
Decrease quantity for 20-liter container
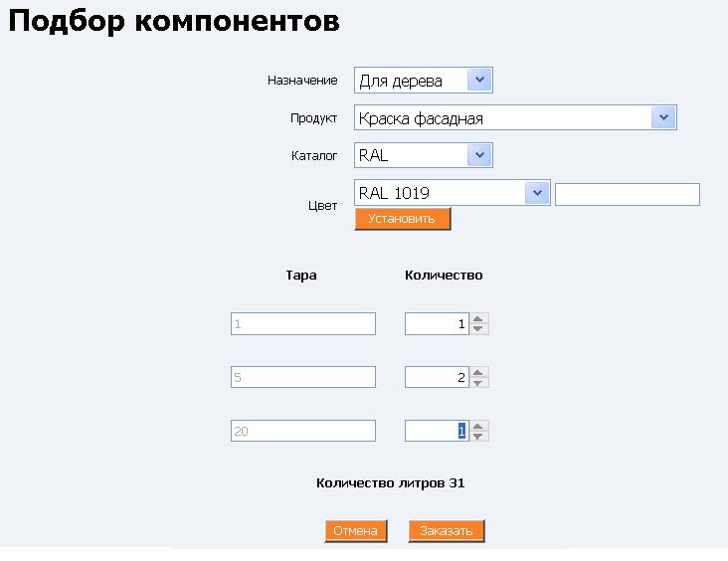(479, 437)
